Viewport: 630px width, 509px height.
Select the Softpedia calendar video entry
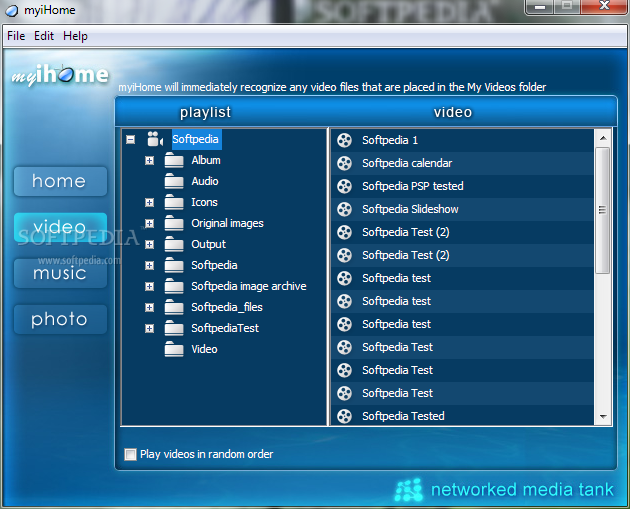462,163
